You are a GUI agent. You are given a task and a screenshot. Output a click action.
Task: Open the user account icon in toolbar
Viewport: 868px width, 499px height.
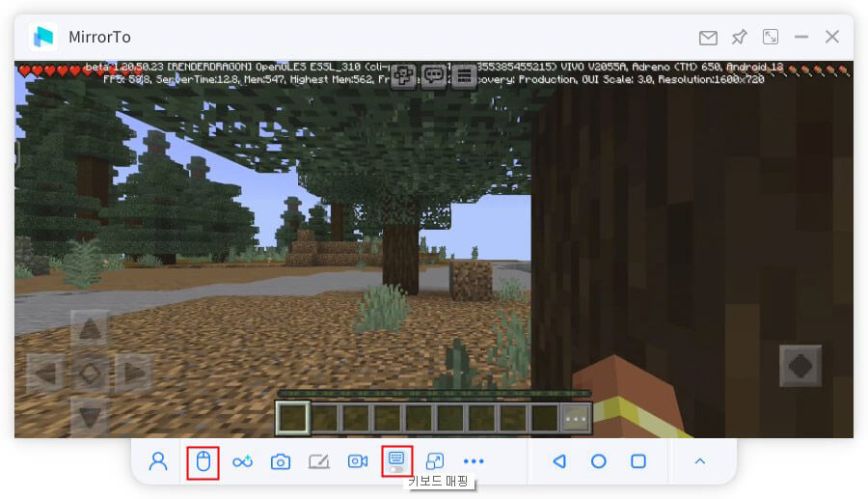pyautogui.click(x=158, y=461)
